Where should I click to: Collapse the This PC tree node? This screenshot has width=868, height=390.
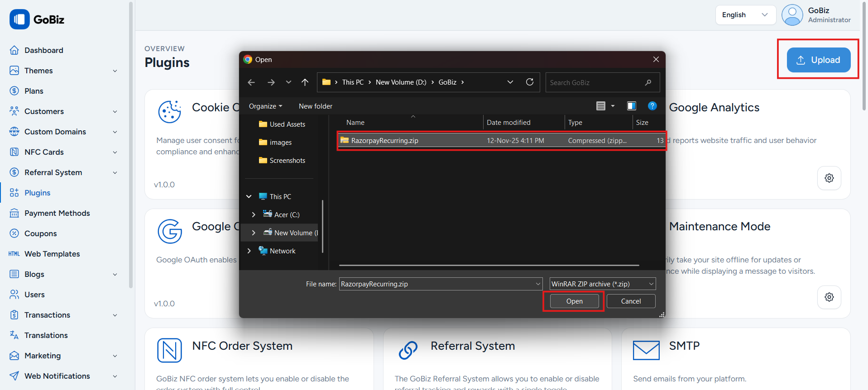[249, 197]
